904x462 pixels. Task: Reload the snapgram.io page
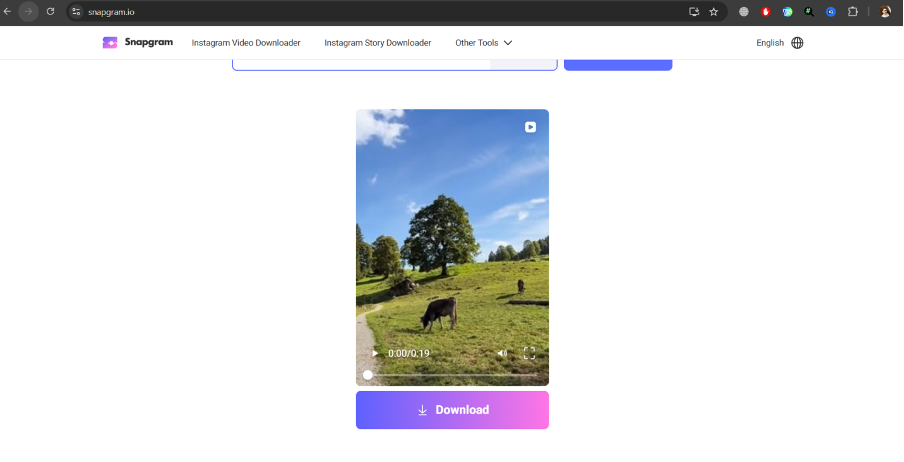[x=50, y=12]
